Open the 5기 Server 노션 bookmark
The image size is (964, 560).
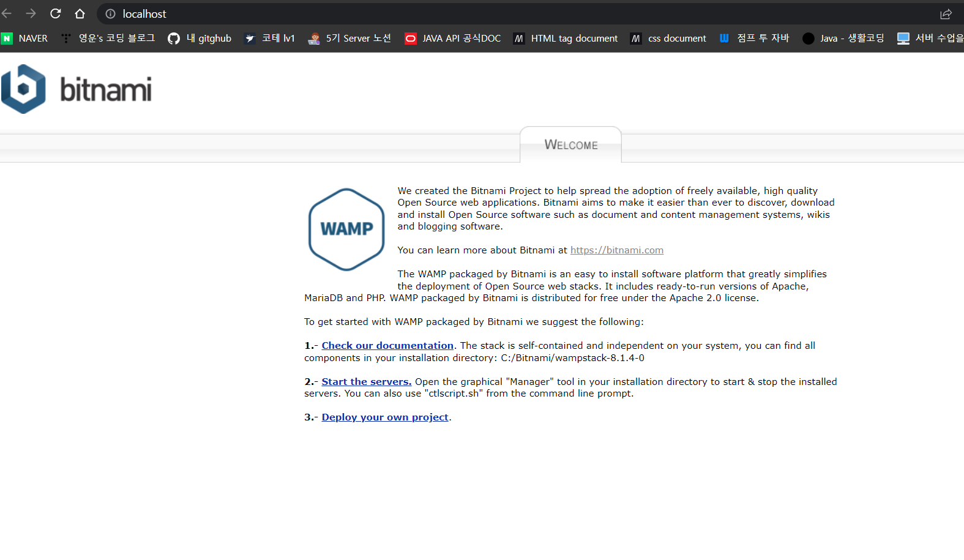(349, 39)
